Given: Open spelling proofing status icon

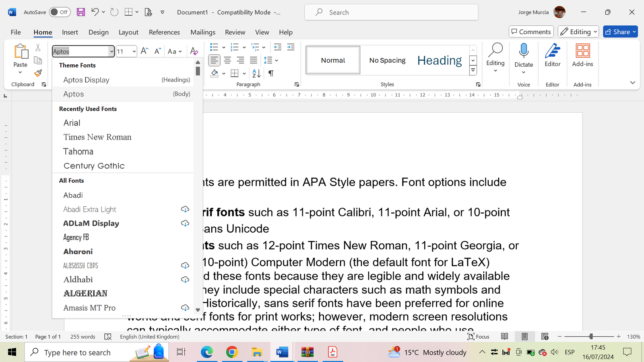Looking at the screenshot, I should [108, 337].
